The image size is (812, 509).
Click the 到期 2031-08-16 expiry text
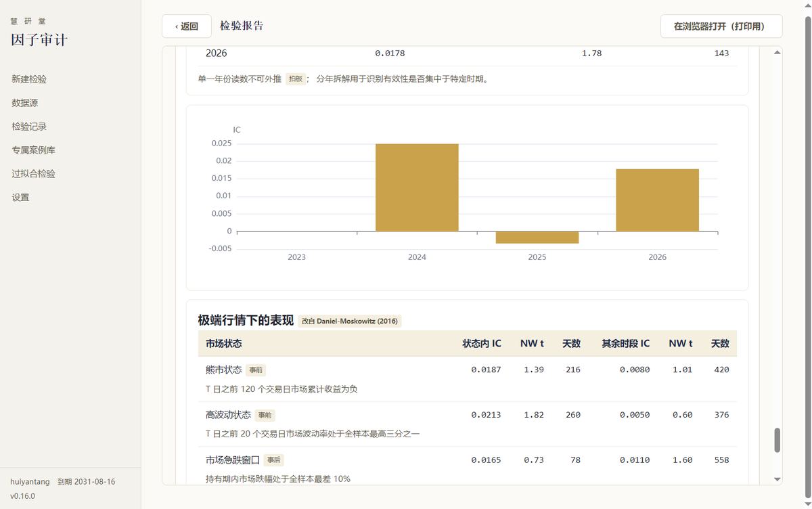click(x=86, y=482)
